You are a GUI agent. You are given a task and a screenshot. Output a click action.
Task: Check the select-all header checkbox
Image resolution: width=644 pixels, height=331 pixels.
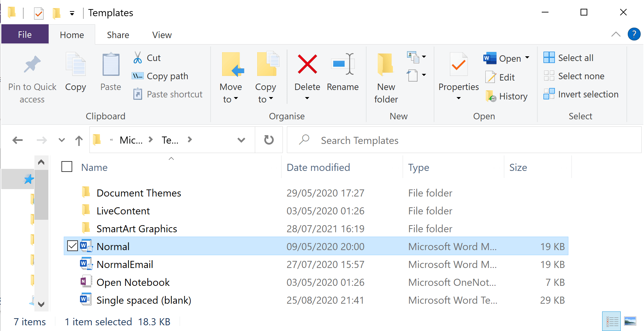click(66, 166)
